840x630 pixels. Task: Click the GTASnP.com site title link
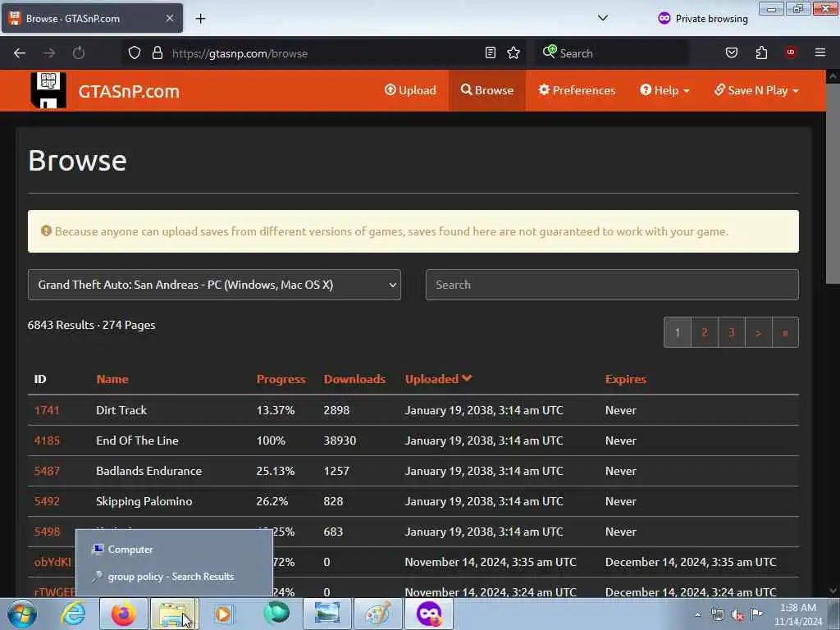[x=129, y=91]
